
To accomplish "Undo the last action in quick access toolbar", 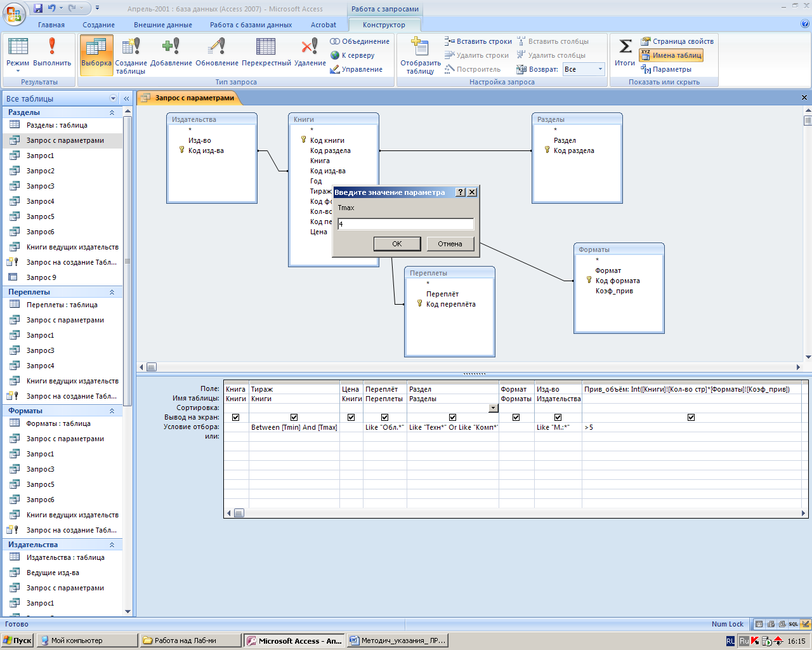I will click(x=52, y=8).
